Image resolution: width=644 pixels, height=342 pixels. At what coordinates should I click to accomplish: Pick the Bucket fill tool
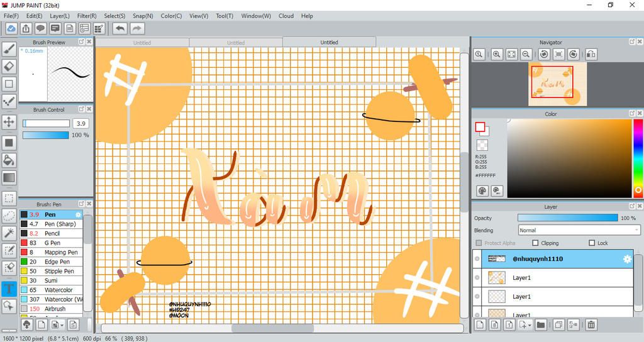pyautogui.click(x=9, y=160)
